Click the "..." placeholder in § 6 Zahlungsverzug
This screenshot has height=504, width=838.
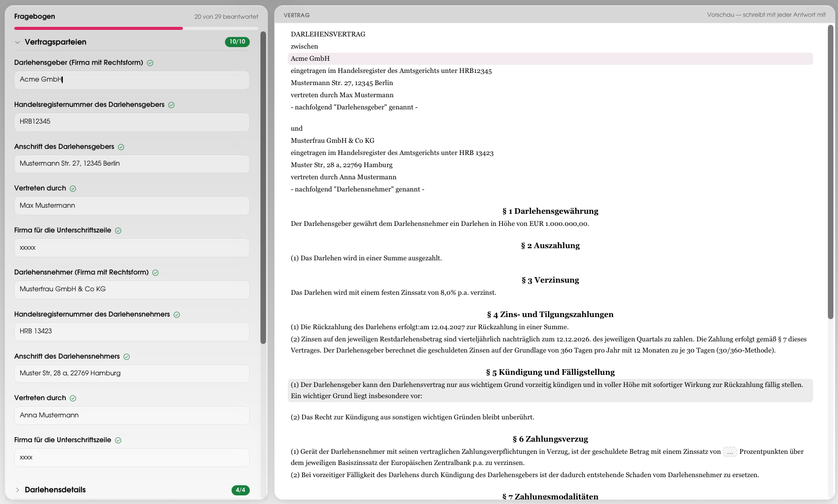pyautogui.click(x=730, y=452)
